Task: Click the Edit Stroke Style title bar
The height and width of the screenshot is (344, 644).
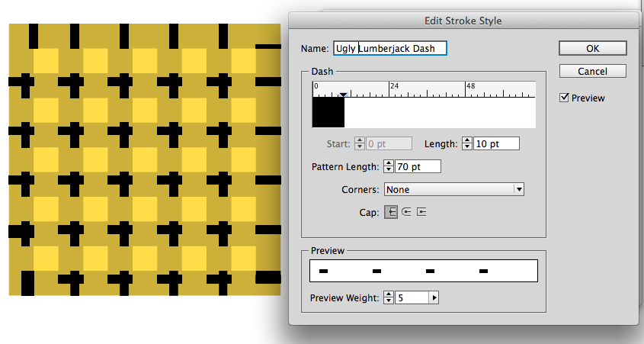Action: tap(463, 21)
